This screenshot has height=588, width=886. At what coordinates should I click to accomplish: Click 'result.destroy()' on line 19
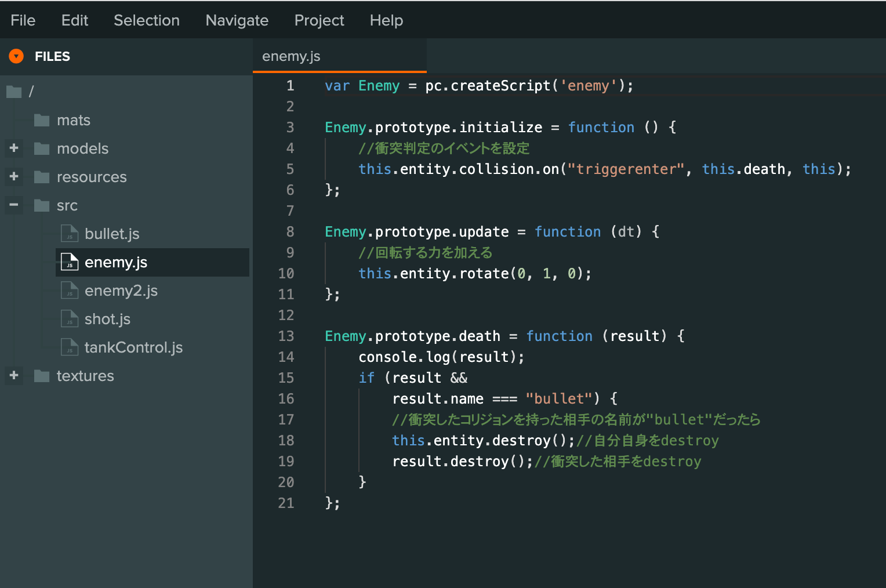459,462
